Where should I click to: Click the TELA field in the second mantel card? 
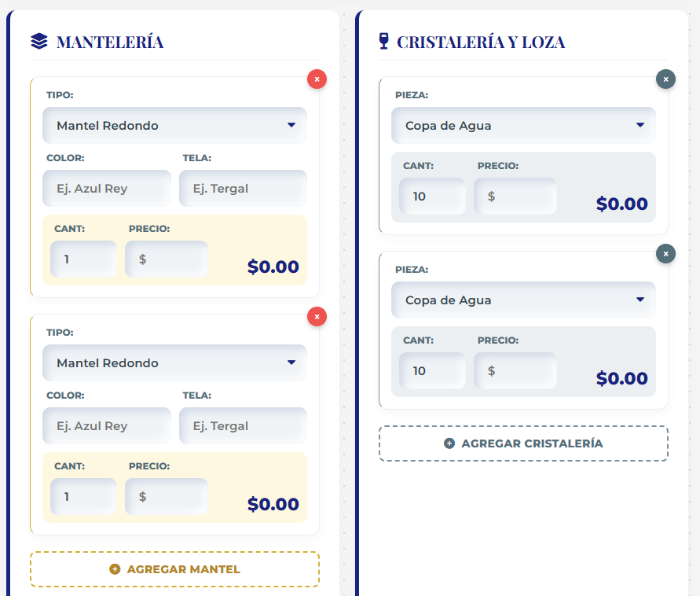243,425
